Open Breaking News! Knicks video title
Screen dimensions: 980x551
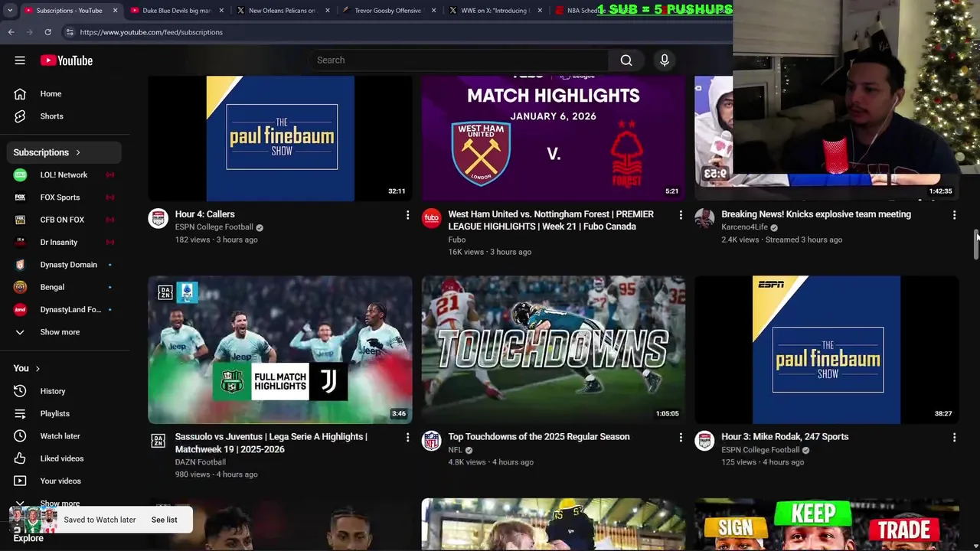[816, 214]
